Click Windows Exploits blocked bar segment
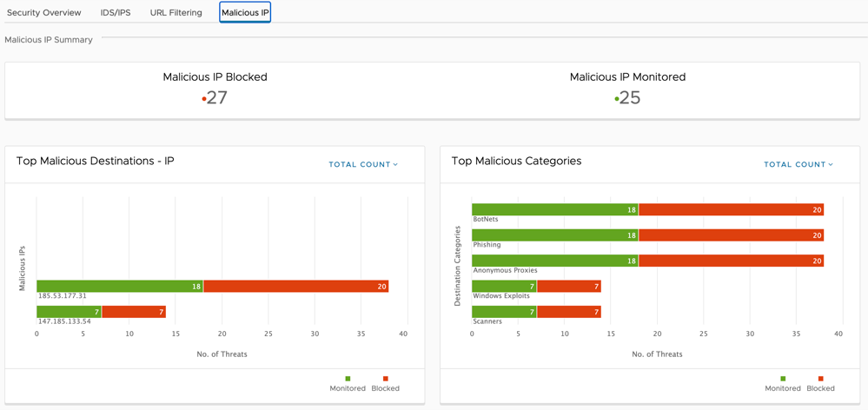Screen dimensions: 868x410 (x=569, y=287)
